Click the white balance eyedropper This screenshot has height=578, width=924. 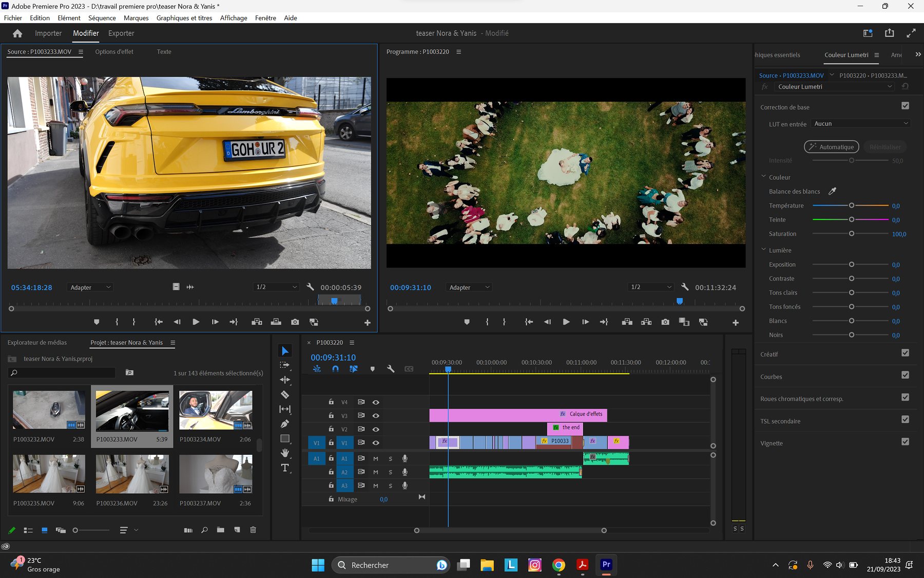coord(832,191)
